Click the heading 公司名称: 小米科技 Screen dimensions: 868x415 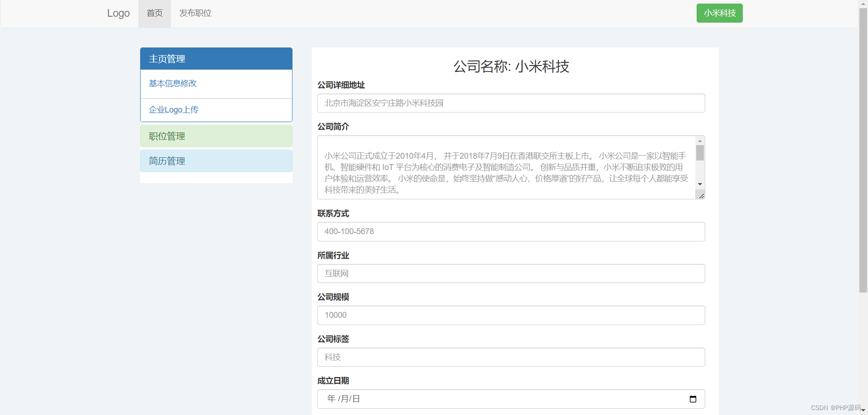pos(511,66)
